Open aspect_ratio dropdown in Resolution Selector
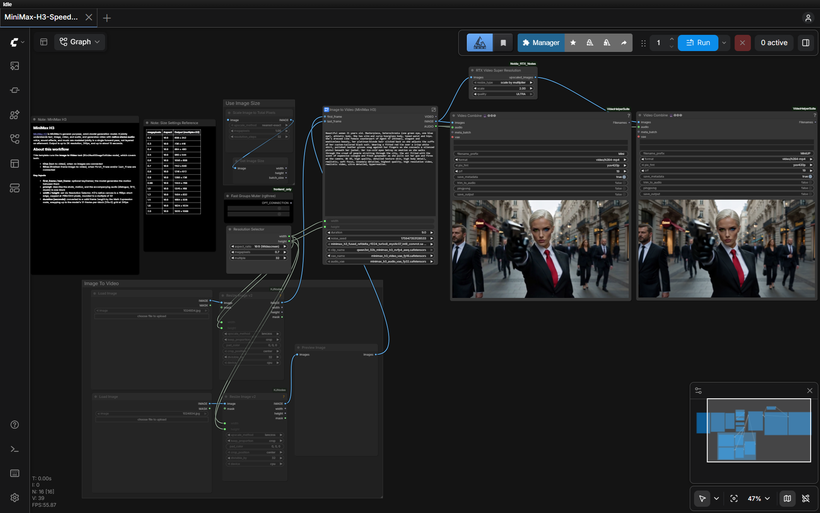This screenshot has width=820, height=513. tap(259, 246)
